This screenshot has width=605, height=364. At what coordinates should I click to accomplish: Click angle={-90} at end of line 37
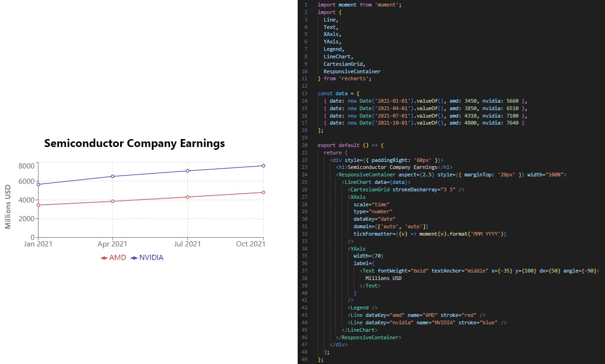click(579, 271)
